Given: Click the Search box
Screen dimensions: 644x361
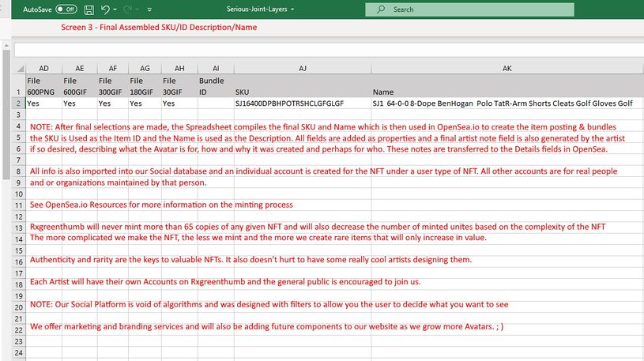Looking at the screenshot, I should [469, 9].
